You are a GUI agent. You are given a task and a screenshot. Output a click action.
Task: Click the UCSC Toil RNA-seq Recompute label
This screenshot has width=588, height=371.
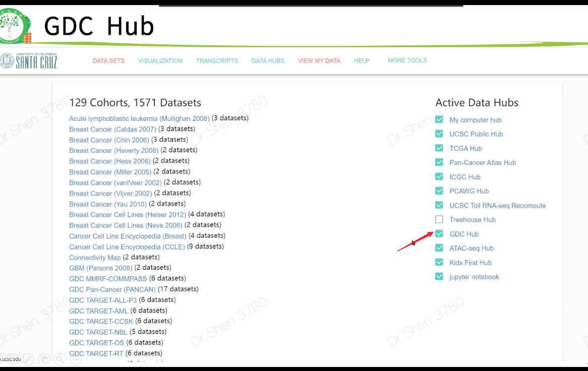[498, 206]
